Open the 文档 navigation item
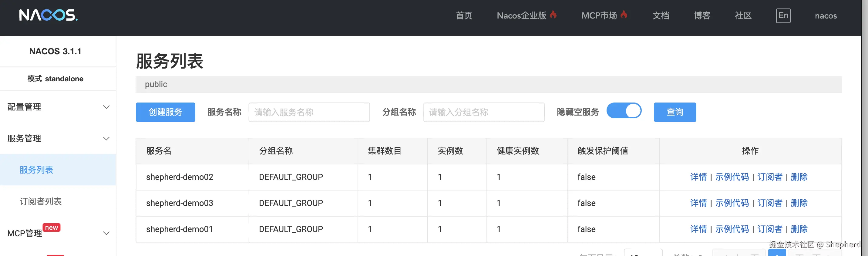Viewport: 868px width, 256px height. pyautogui.click(x=661, y=15)
